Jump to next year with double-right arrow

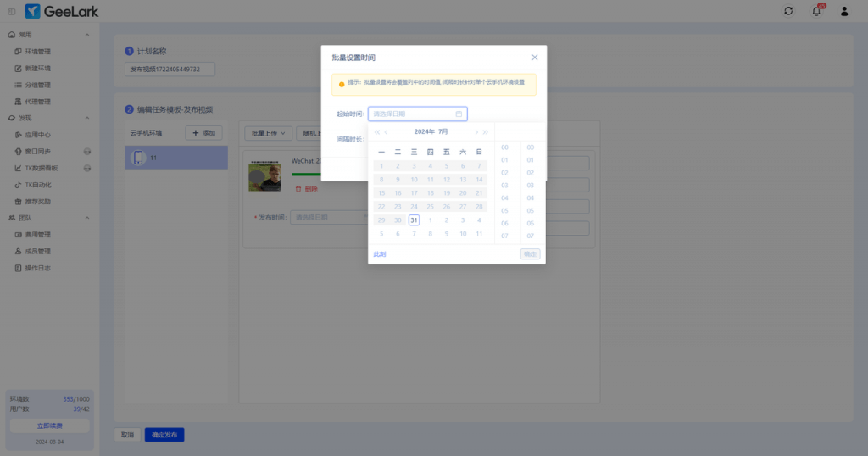(486, 132)
